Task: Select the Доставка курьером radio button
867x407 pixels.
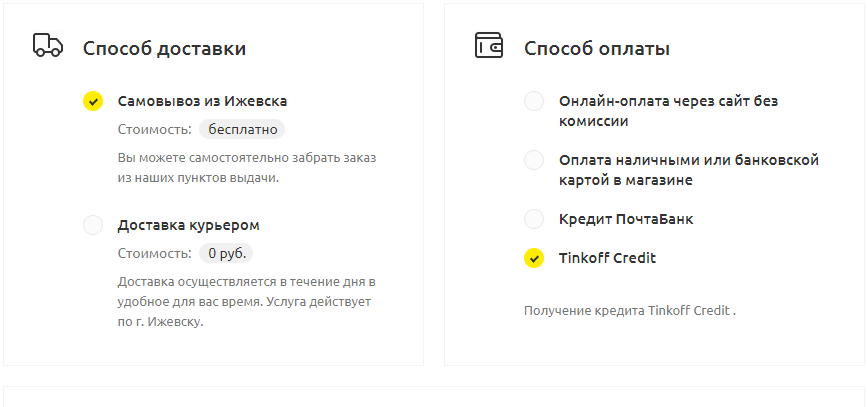Action: point(93,225)
